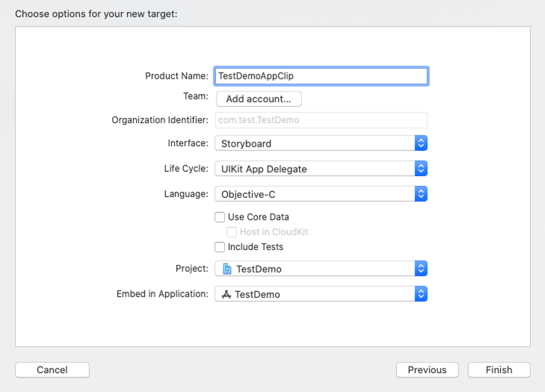This screenshot has height=392, width=545.
Task: Click the Interface popup arrows icon
Action: (421, 143)
